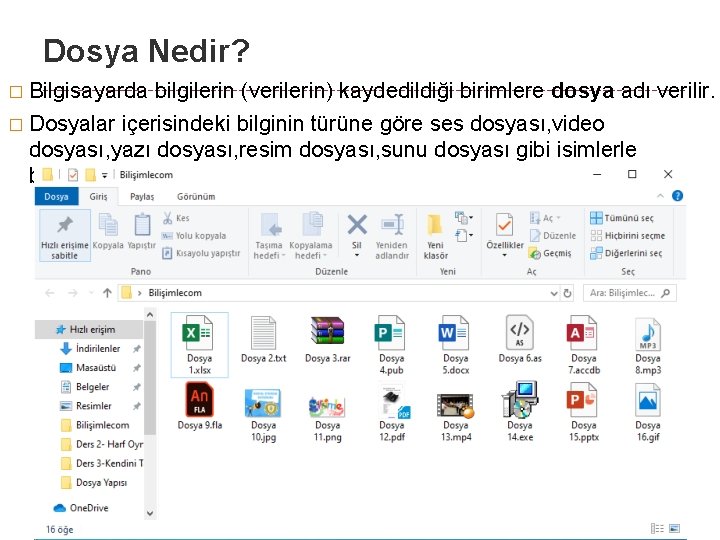Image resolution: width=720 pixels, height=540 pixels.
Task: Click the back navigation arrow
Action: 50,293
